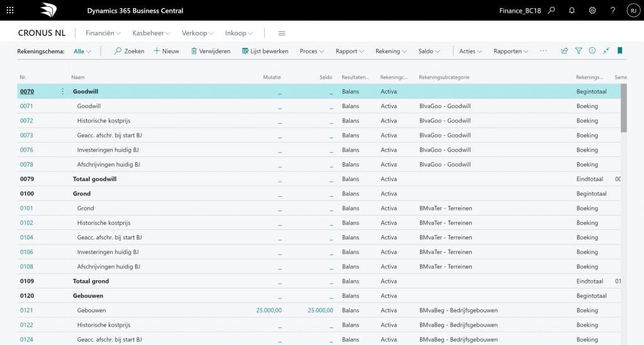Click Zoeken search action
This screenshot has width=644, height=345.
[130, 51]
